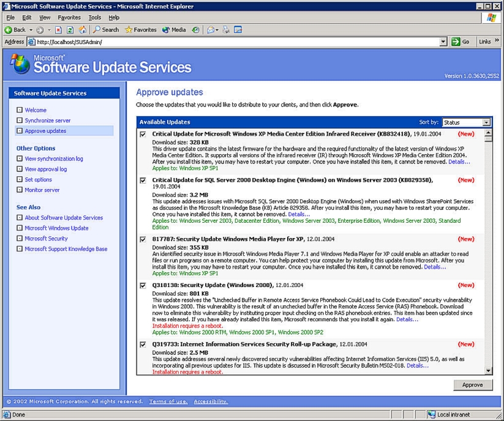This screenshot has width=504, height=421.
Task: Open the Tools menu
Action: pos(95,18)
